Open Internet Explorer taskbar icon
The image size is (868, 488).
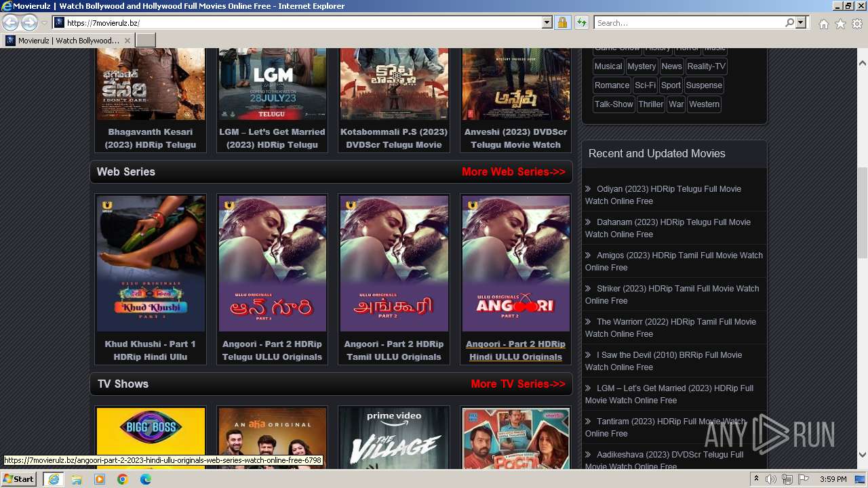[x=53, y=479]
